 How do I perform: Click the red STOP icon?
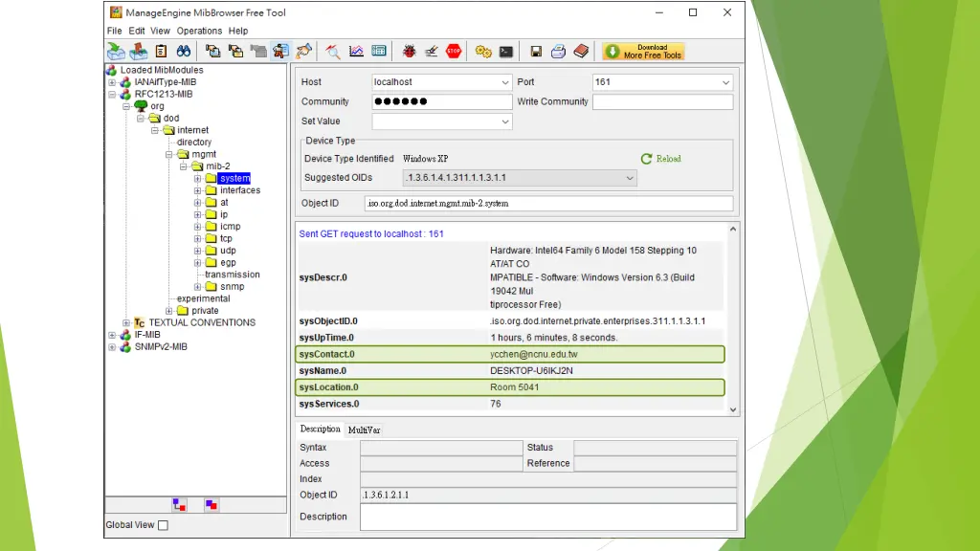[x=454, y=52]
